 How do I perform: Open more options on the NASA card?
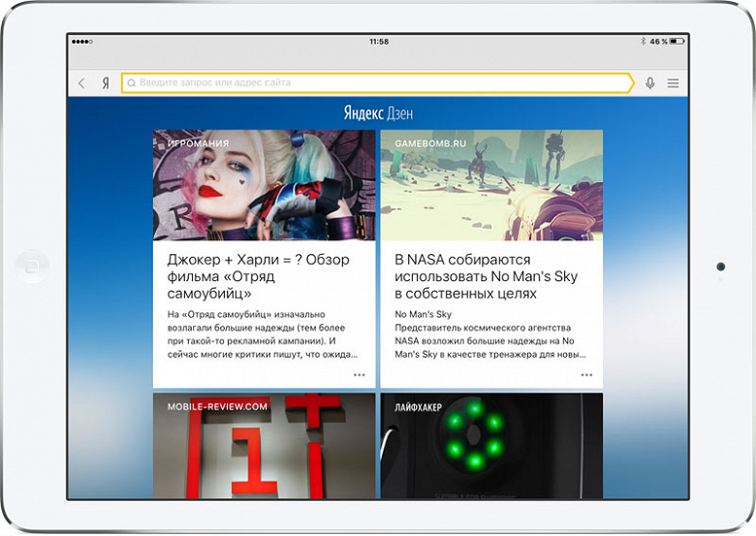586,374
